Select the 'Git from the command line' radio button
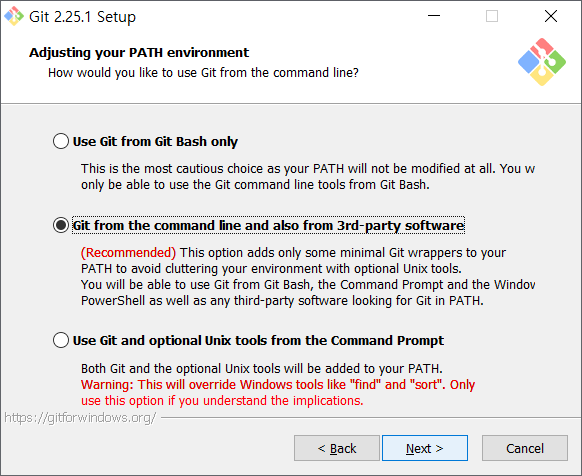 61,225
